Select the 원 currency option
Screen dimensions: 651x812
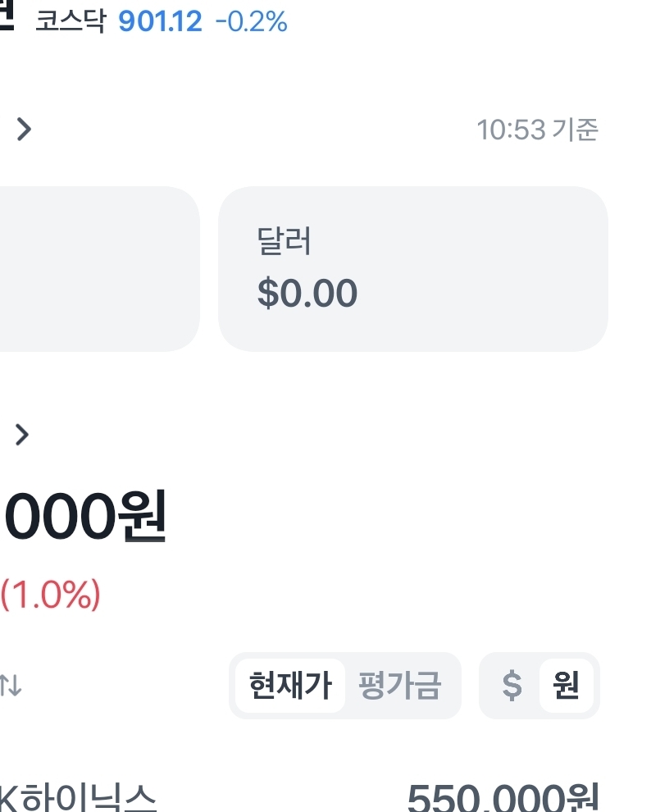(567, 686)
